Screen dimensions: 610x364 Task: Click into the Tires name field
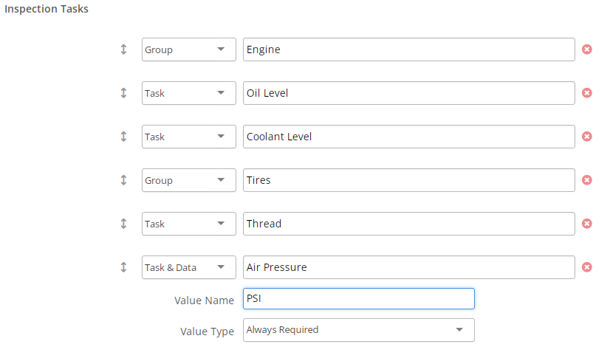[408, 180]
